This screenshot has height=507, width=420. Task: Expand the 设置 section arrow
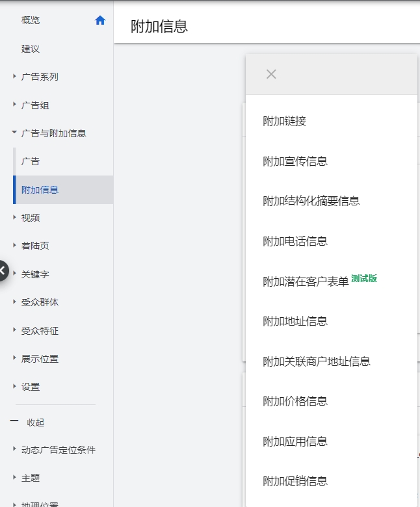click(x=14, y=386)
